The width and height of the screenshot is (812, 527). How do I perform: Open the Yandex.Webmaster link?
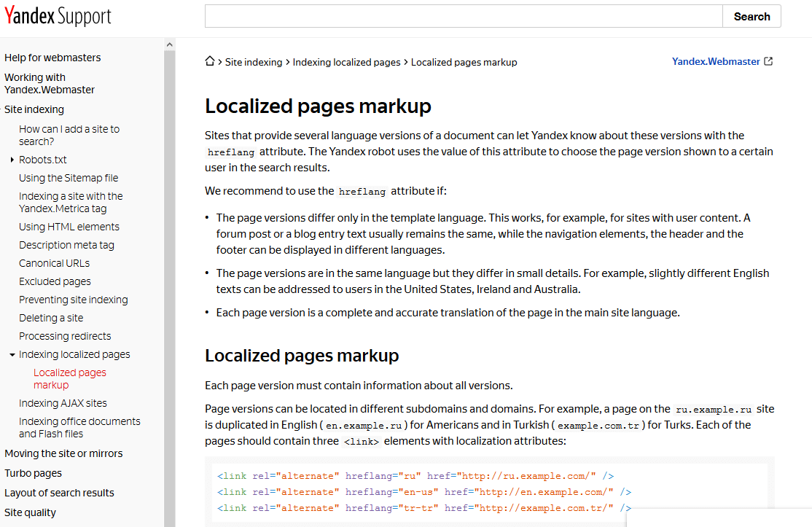(x=716, y=62)
